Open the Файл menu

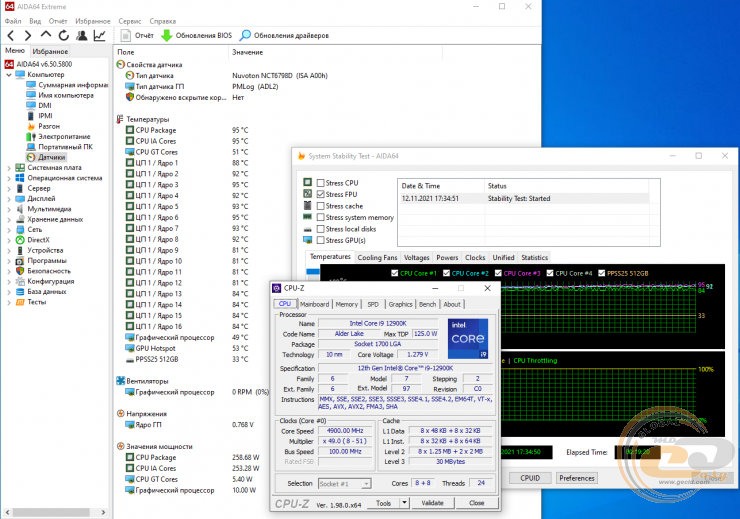click(13, 21)
